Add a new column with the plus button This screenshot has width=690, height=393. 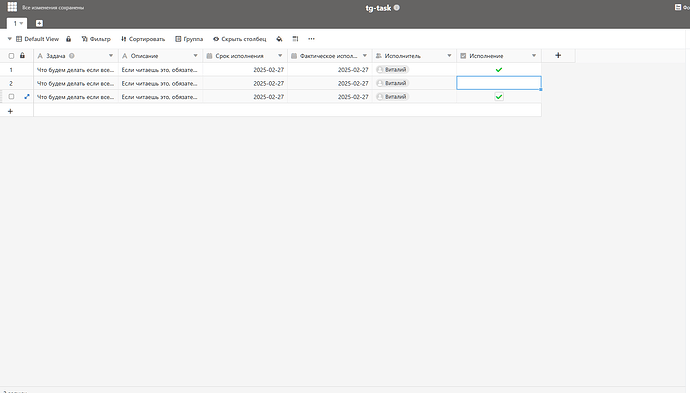[x=558, y=55]
